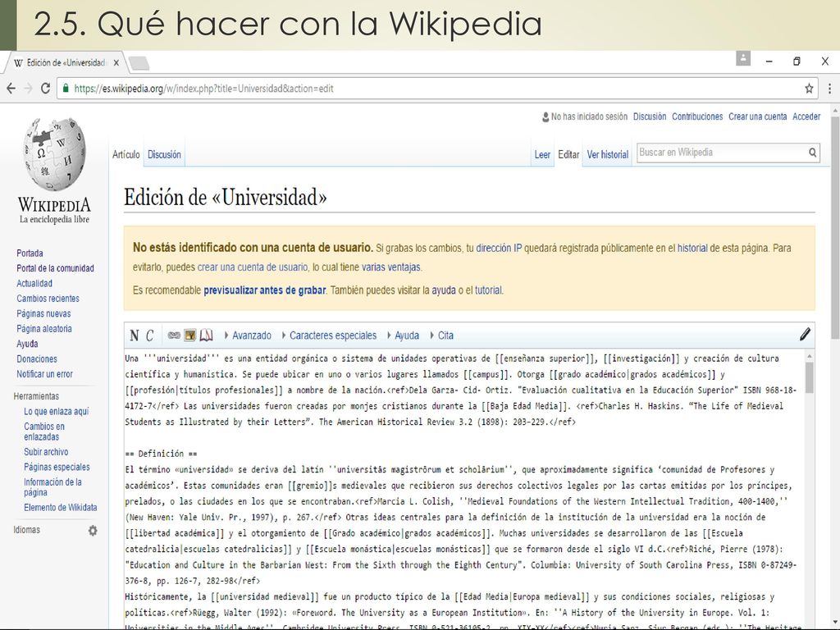840x630 pixels.
Task: Open Portal de la comunidad
Action: tap(55, 268)
